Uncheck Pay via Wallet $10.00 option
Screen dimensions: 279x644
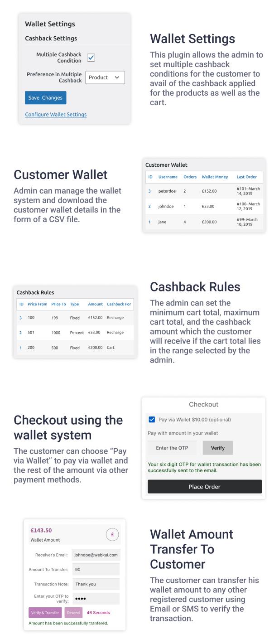[x=152, y=420]
